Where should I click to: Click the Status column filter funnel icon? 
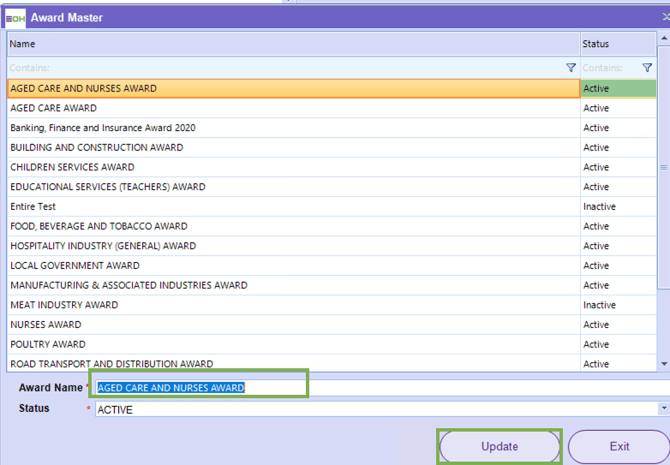647,68
